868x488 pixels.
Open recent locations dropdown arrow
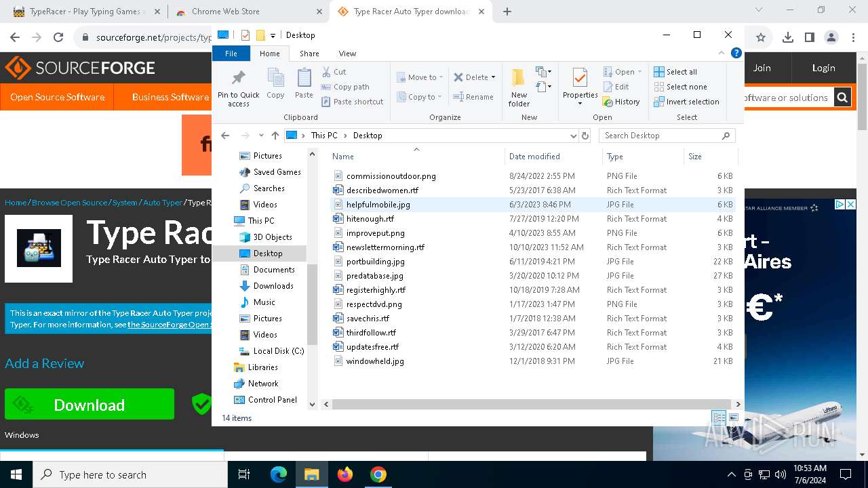coord(261,136)
